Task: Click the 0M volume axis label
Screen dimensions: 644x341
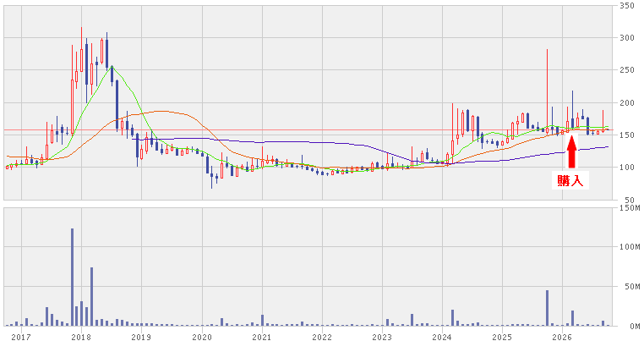Action: [634, 326]
